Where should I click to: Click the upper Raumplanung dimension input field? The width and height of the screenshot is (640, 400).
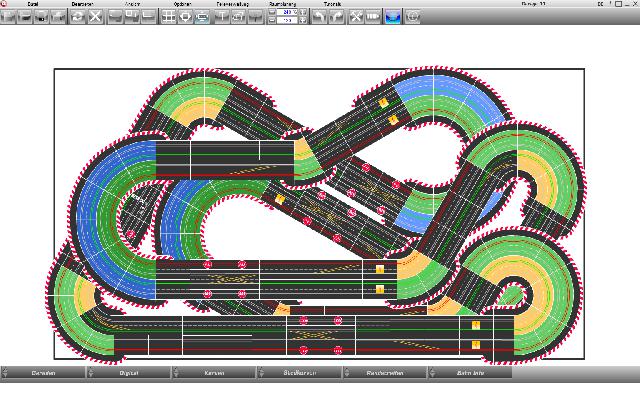click(x=286, y=13)
